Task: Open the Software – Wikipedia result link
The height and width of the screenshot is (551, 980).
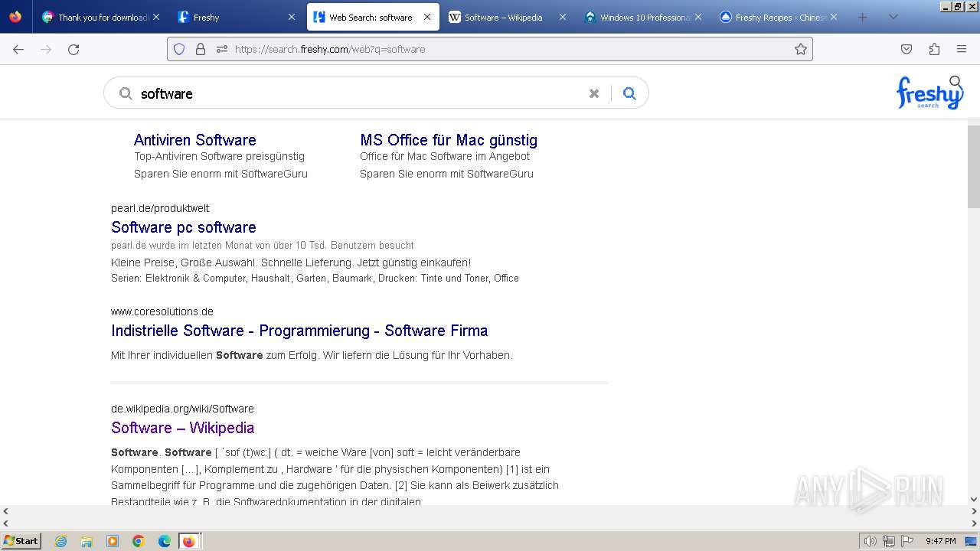Action: pos(183,428)
